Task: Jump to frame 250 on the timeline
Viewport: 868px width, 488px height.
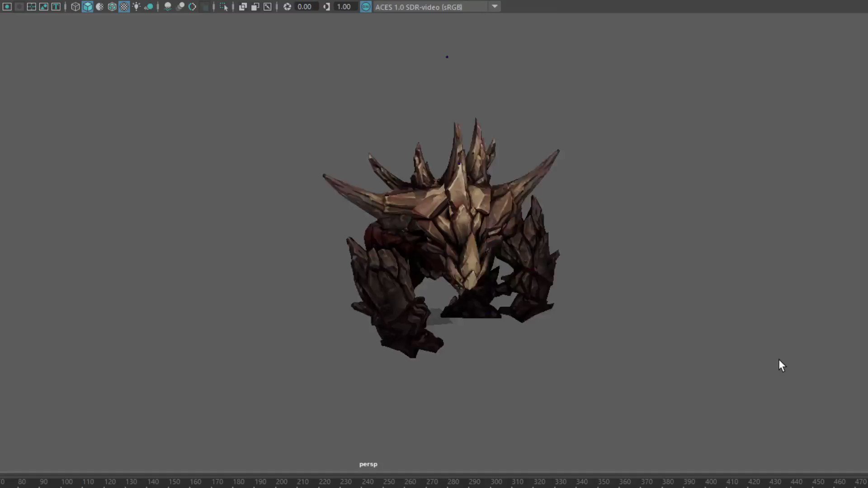Action: point(389,482)
